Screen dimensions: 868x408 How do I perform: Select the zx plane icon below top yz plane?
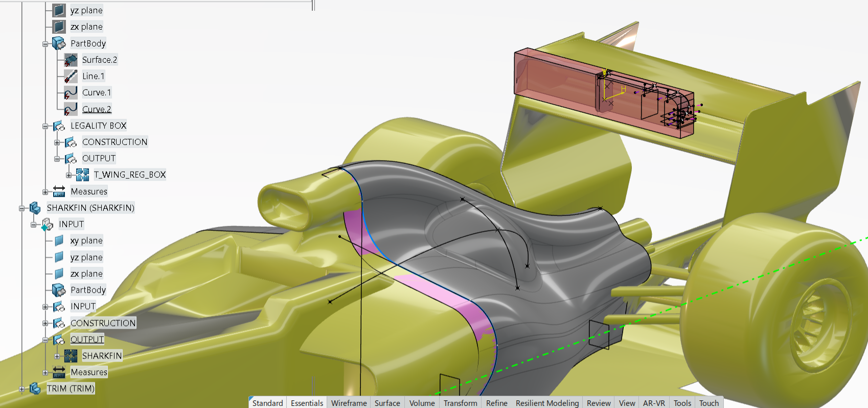tap(59, 27)
